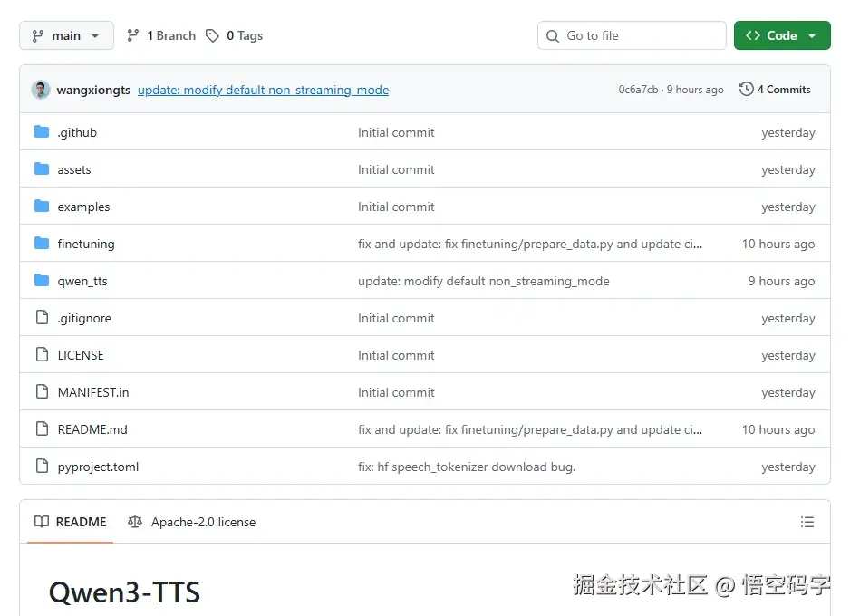The width and height of the screenshot is (850, 616).
Task: Click the 9 hours ago timestamp for qwen_tts
Action: click(x=782, y=281)
